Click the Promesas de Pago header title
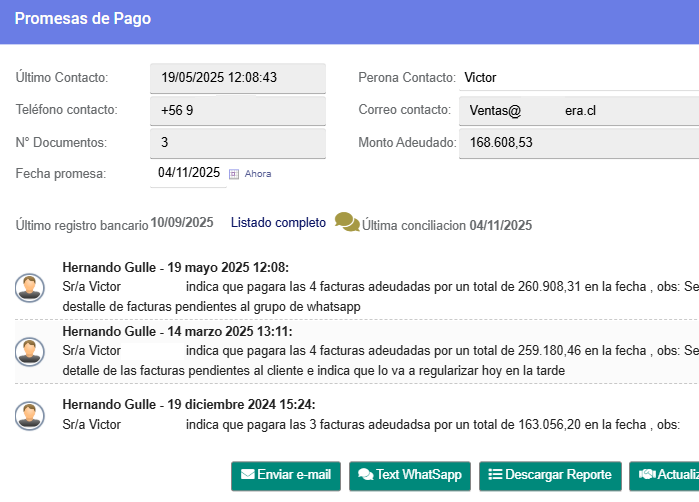 (83, 19)
